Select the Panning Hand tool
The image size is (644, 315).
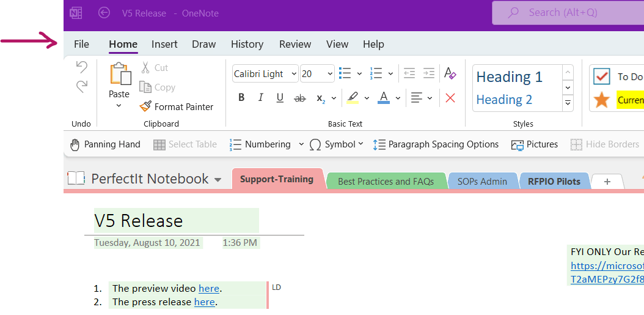coord(105,144)
